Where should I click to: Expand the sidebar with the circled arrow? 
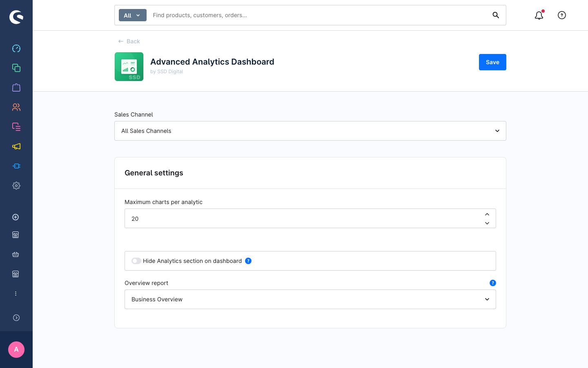coord(16,318)
